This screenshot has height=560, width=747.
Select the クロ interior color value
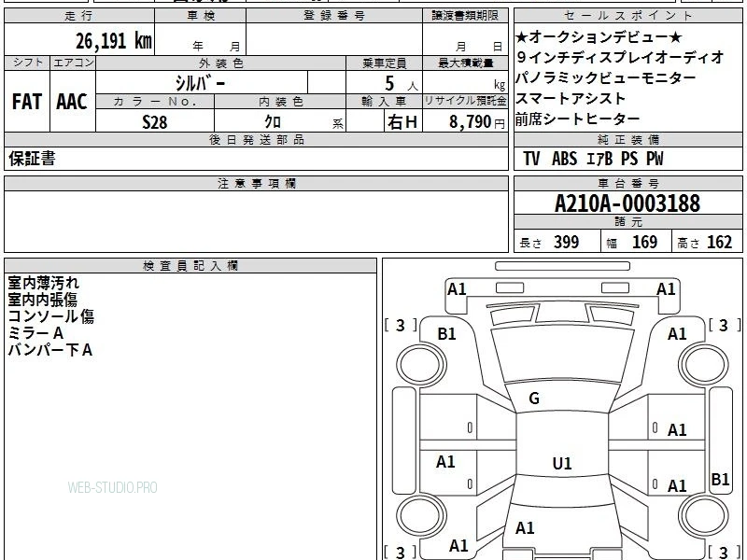tap(273, 122)
